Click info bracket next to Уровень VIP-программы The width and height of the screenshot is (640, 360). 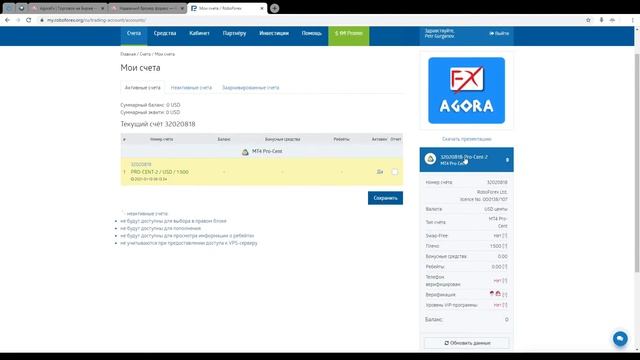pos(505,305)
